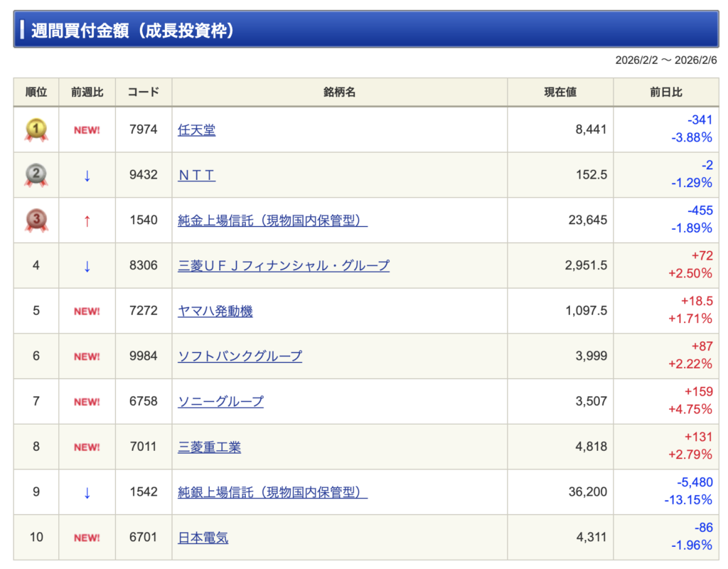The image size is (728, 569).
Task: Open the 任天堂 stock link
Action: (196, 130)
